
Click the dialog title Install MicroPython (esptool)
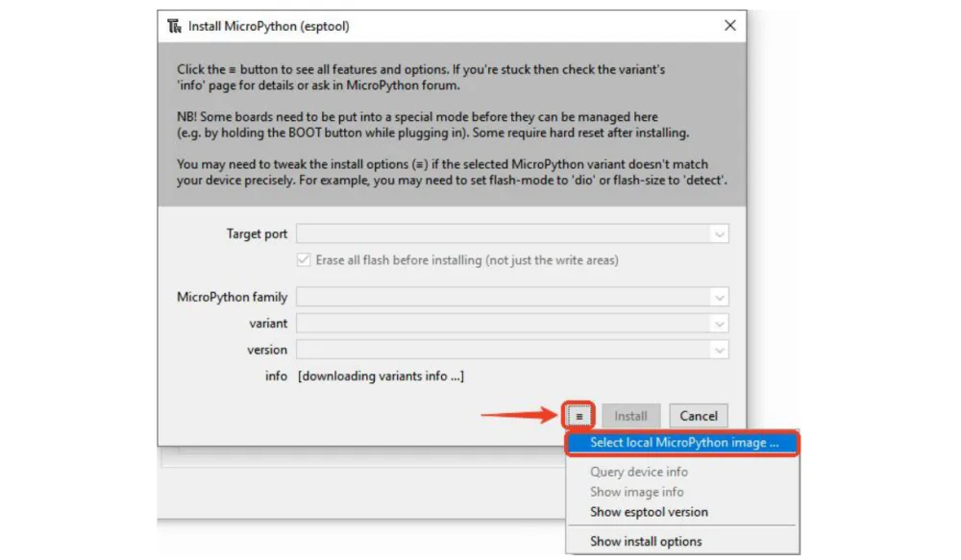(268, 26)
